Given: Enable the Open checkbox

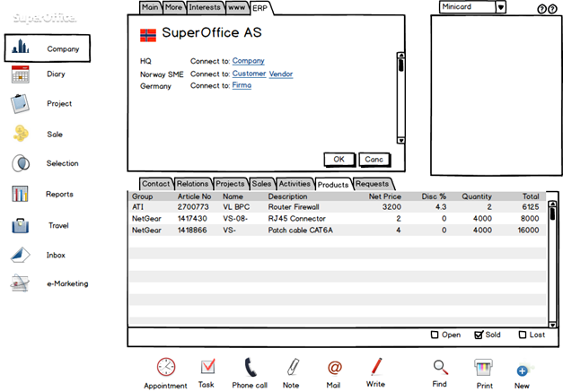Looking at the screenshot, I should point(435,335).
